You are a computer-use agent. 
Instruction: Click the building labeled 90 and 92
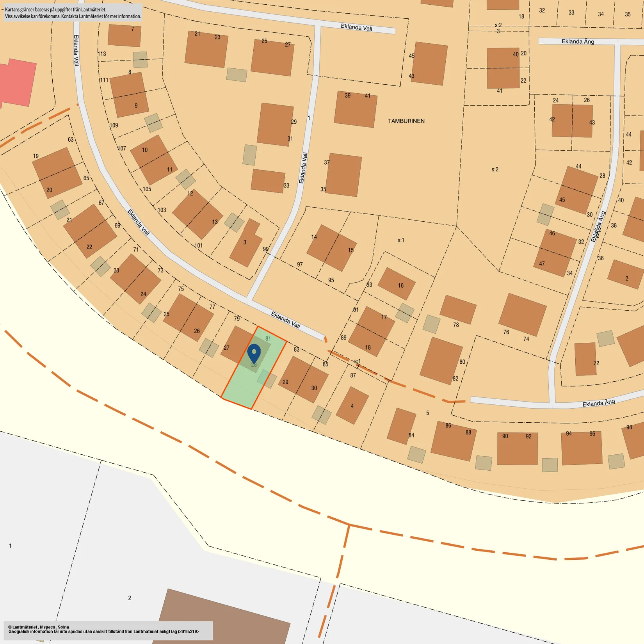point(517,448)
